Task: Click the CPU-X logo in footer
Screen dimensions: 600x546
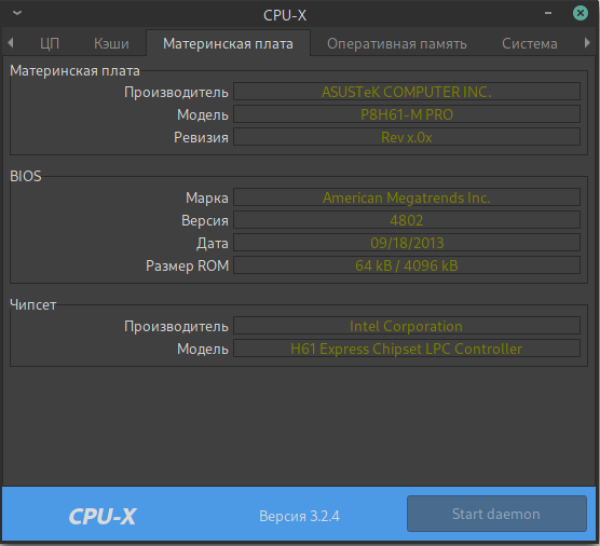Action: click(x=102, y=516)
